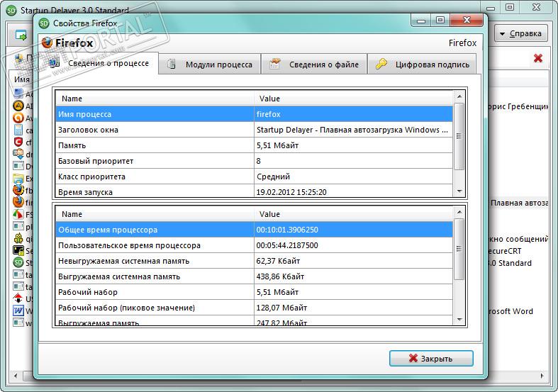Select the colorful 'FS' icon in background list
This screenshot has width=558, height=392.
[x=18, y=214]
